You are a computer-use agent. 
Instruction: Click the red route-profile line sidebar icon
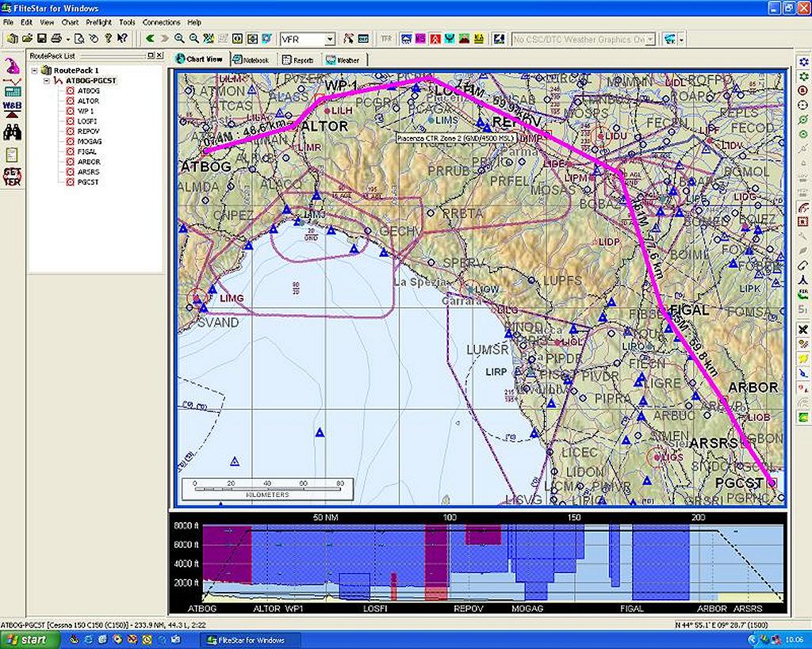[x=12, y=82]
